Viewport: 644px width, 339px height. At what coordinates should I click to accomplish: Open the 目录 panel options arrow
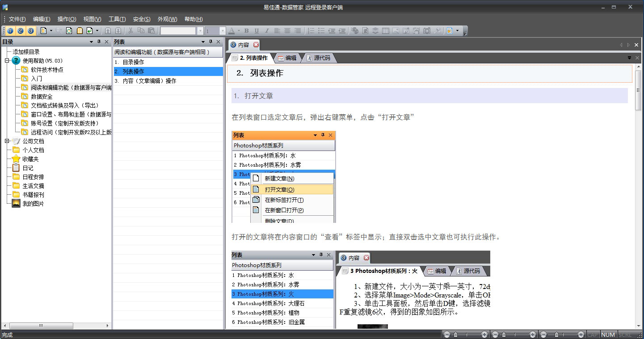(92, 42)
